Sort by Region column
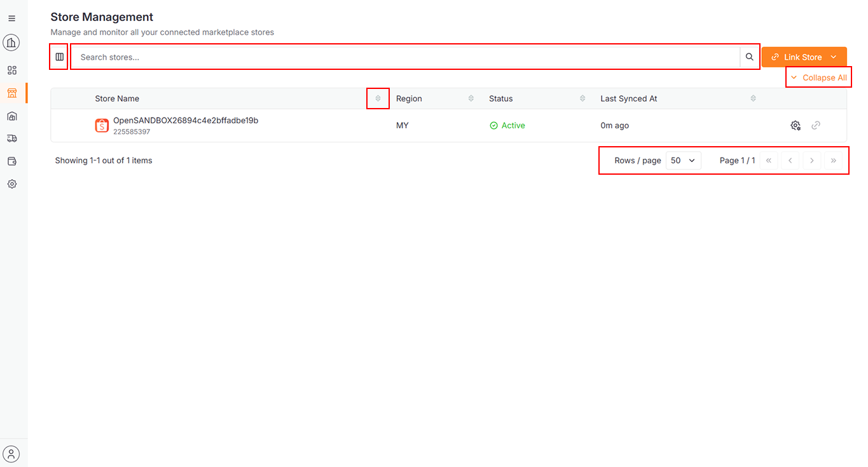The width and height of the screenshot is (868, 467). pos(471,98)
